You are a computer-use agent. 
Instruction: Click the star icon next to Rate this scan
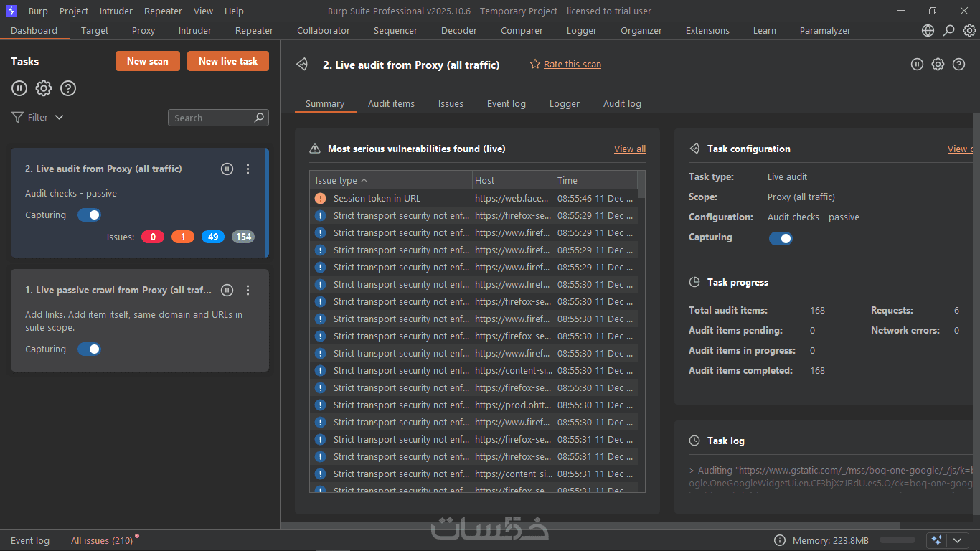(x=534, y=64)
